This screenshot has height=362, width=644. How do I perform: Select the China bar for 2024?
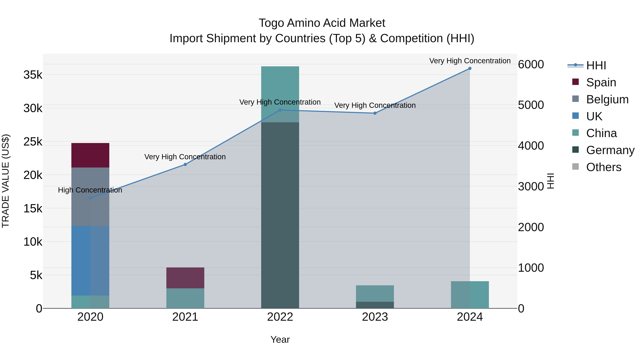[470, 295]
